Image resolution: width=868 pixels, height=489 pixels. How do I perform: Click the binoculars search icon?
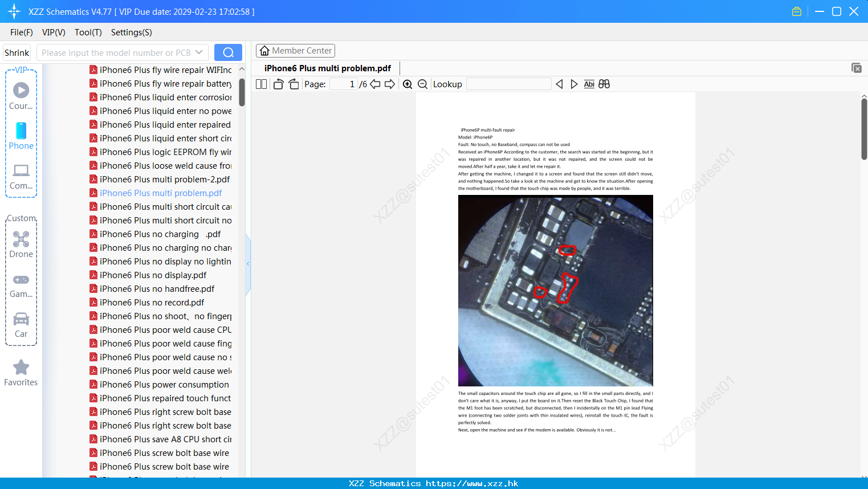click(x=604, y=84)
